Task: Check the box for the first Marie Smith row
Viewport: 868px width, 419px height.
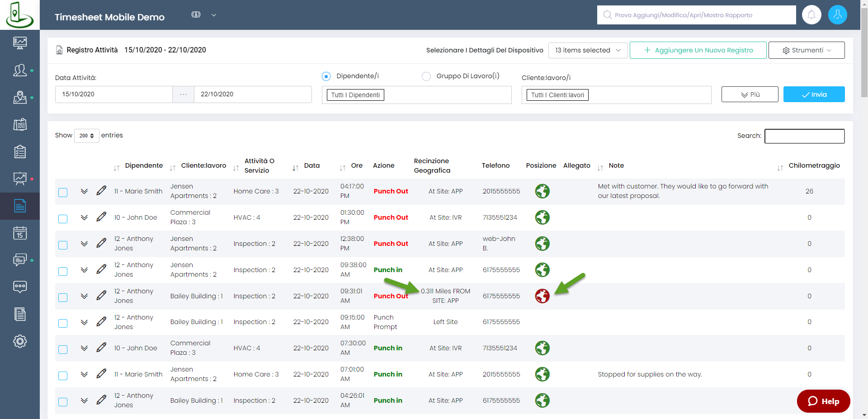Action: 63,193
